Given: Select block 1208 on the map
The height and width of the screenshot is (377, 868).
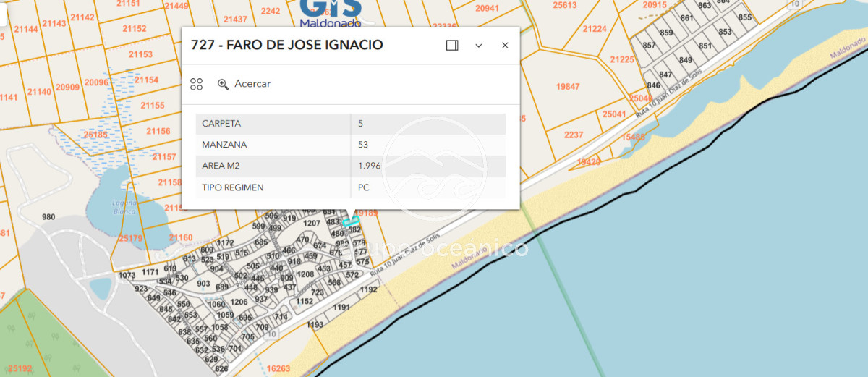Looking at the screenshot, I should click(x=306, y=274).
